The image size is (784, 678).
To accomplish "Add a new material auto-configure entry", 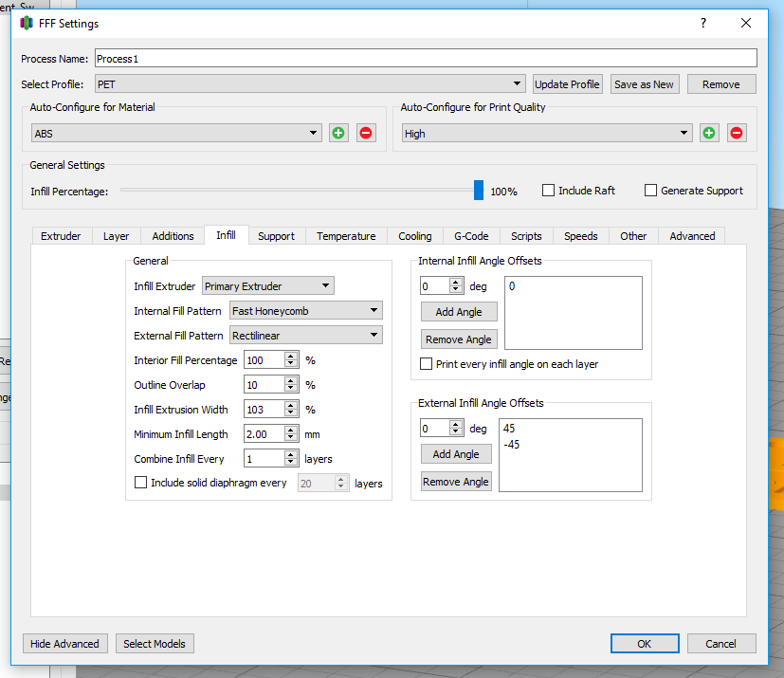I will [x=338, y=134].
